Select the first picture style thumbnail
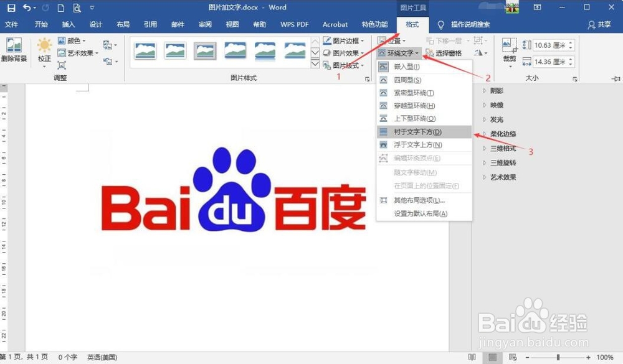623x364 pixels. point(145,51)
